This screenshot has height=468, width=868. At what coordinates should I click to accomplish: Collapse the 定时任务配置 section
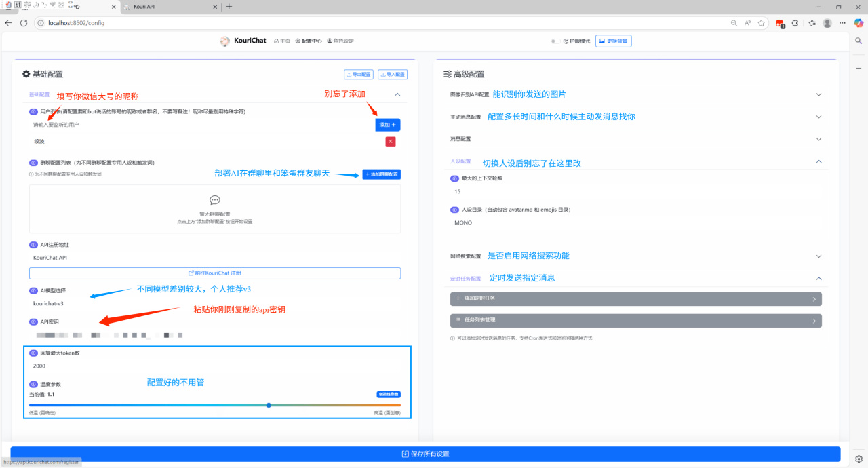818,279
